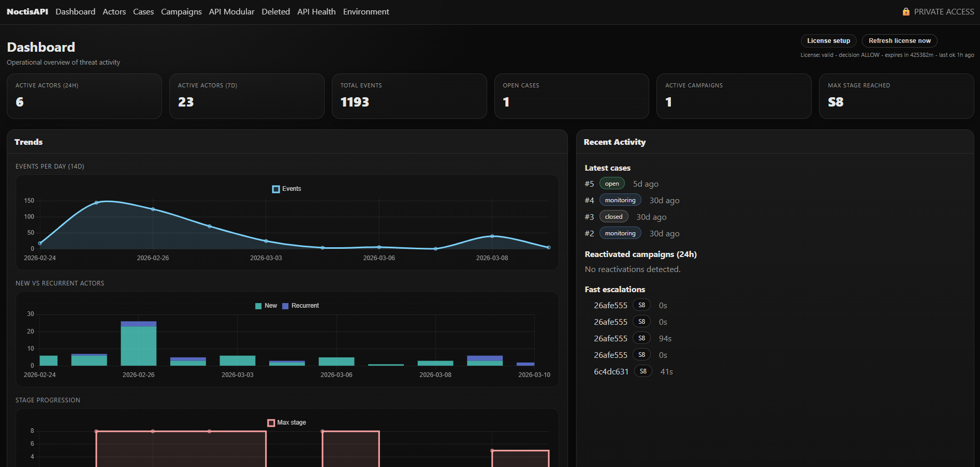Click the License setup button
Viewport: 980px width, 467px height.
828,41
